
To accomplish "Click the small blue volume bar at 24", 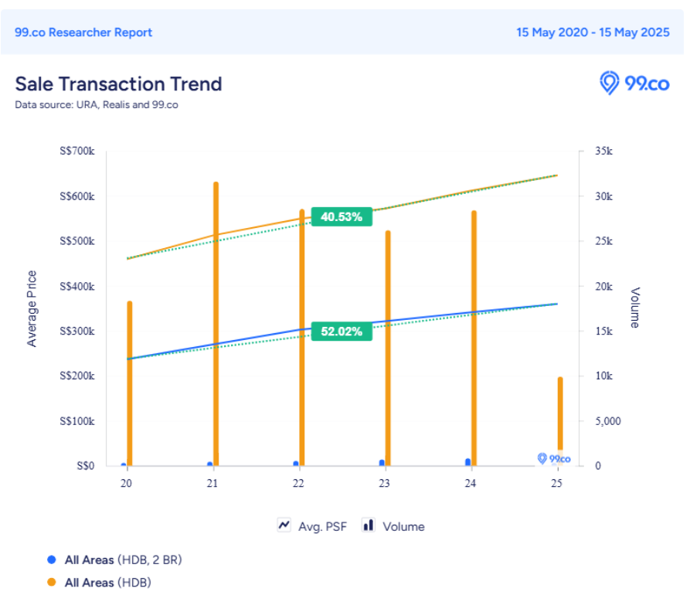I will tap(467, 462).
